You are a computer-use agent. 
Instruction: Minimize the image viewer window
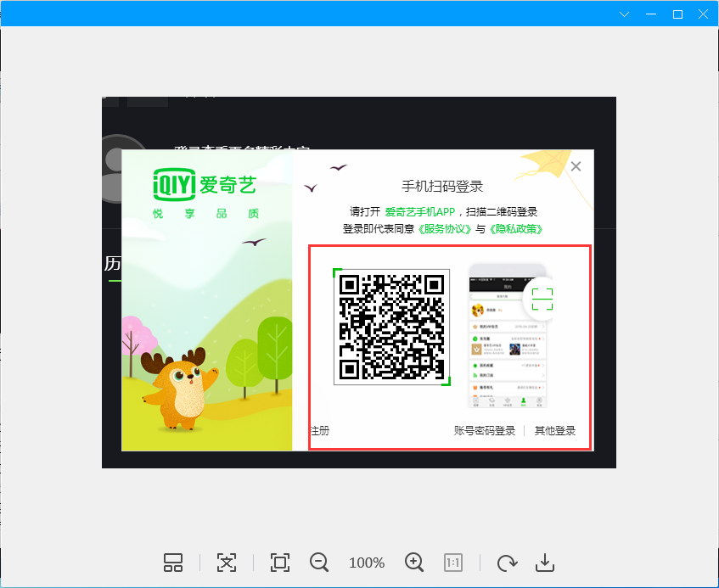pyautogui.click(x=651, y=14)
